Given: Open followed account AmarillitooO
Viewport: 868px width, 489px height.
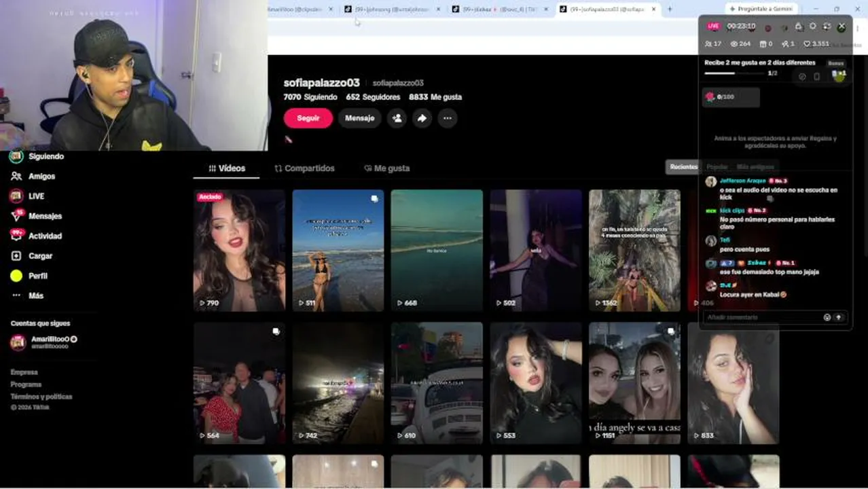Looking at the screenshot, I should click(44, 342).
